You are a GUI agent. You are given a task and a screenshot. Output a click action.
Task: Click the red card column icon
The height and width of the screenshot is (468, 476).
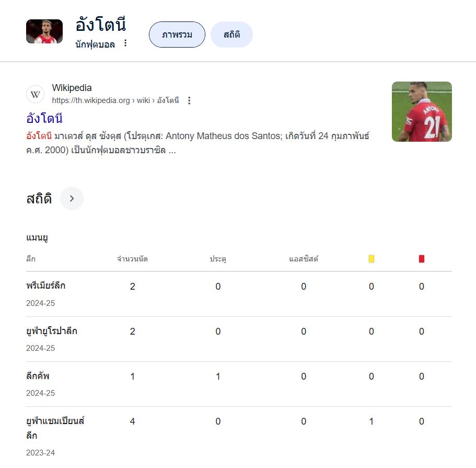coord(421,259)
